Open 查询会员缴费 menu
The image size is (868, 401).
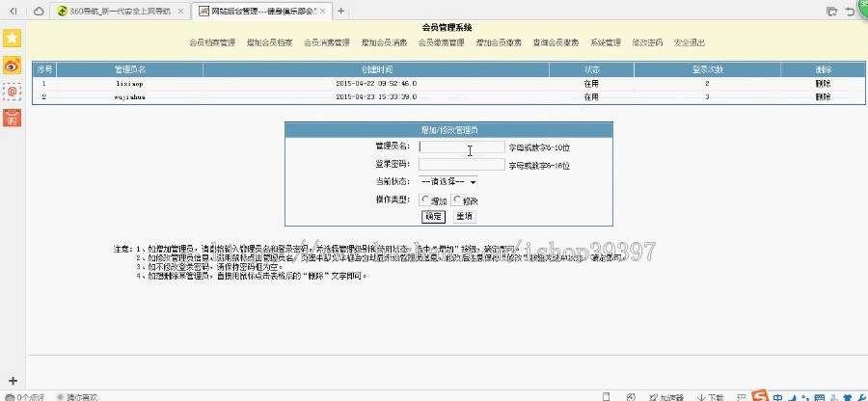(x=556, y=42)
